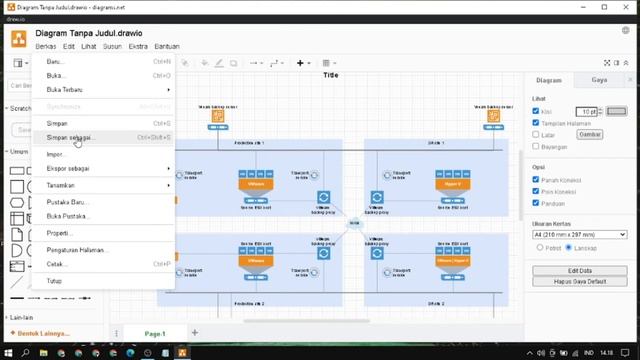Toggle Panah Koneksi checkbox
The width and height of the screenshot is (640, 360).
[536, 179]
